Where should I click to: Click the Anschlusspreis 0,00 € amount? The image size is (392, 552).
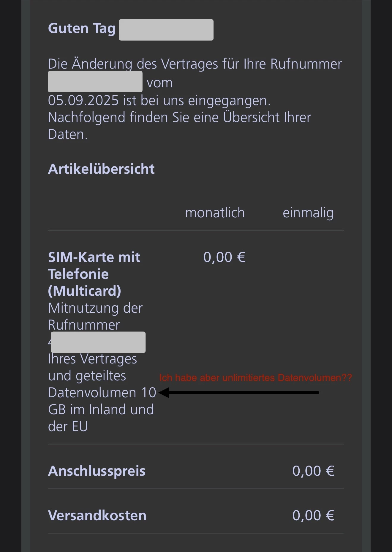pyautogui.click(x=313, y=471)
